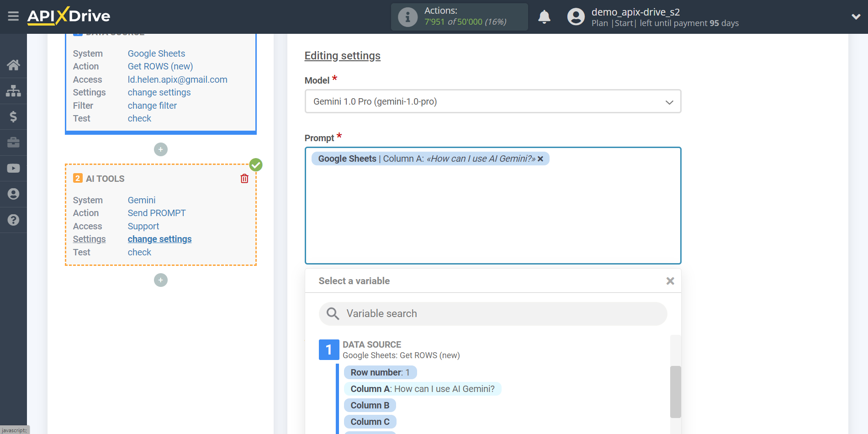Insert Column A variable
The width and height of the screenshot is (868, 434).
tap(423, 389)
